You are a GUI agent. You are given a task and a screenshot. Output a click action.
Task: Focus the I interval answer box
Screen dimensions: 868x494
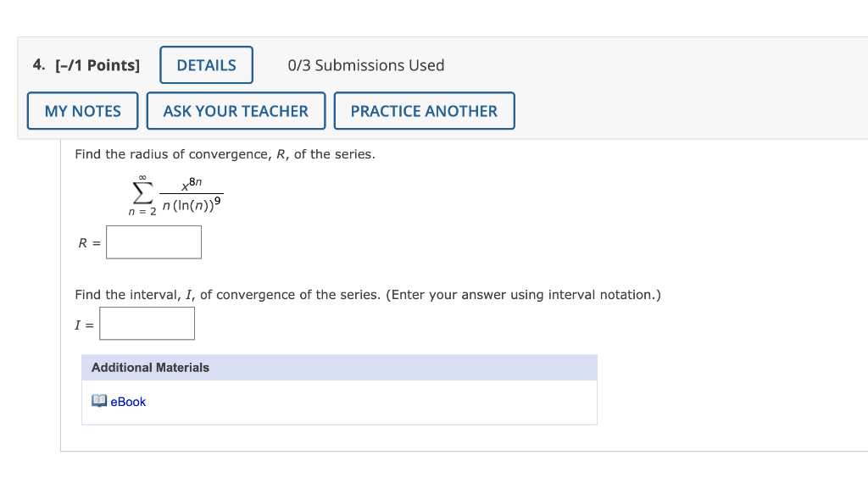(x=147, y=324)
